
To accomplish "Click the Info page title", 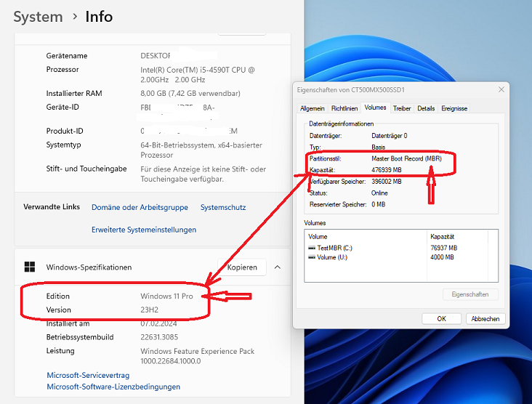I will (99, 17).
